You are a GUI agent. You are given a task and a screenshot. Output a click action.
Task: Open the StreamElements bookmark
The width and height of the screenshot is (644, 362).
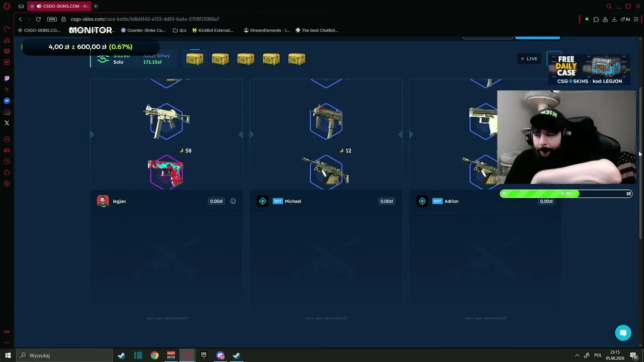click(x=267, y=30)
